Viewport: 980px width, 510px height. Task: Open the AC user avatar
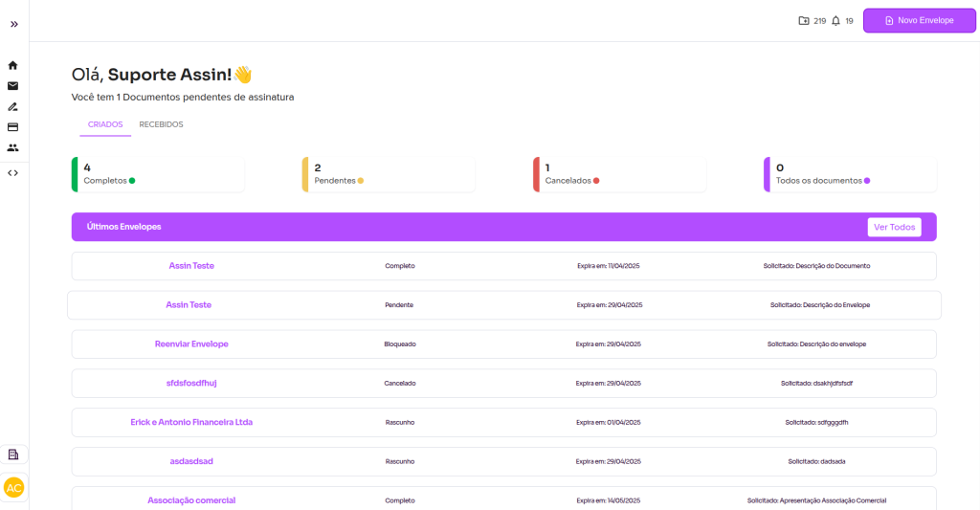point(13,487)
